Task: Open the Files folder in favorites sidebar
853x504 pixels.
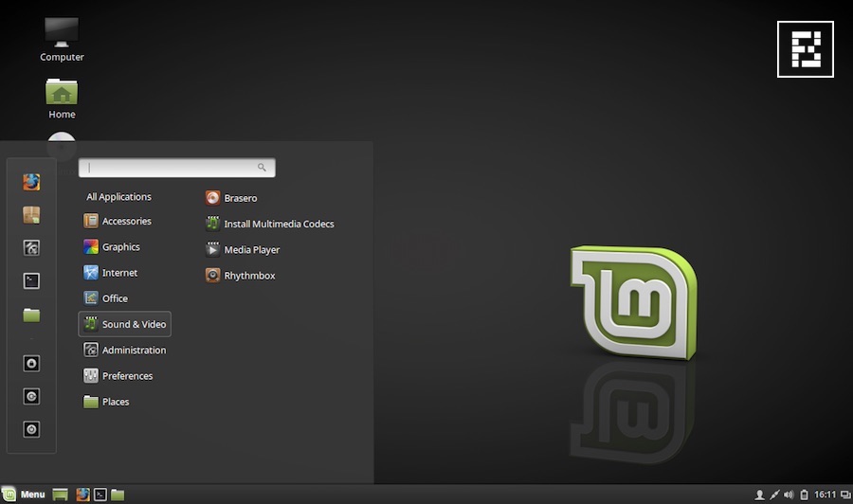Action: 31,315
